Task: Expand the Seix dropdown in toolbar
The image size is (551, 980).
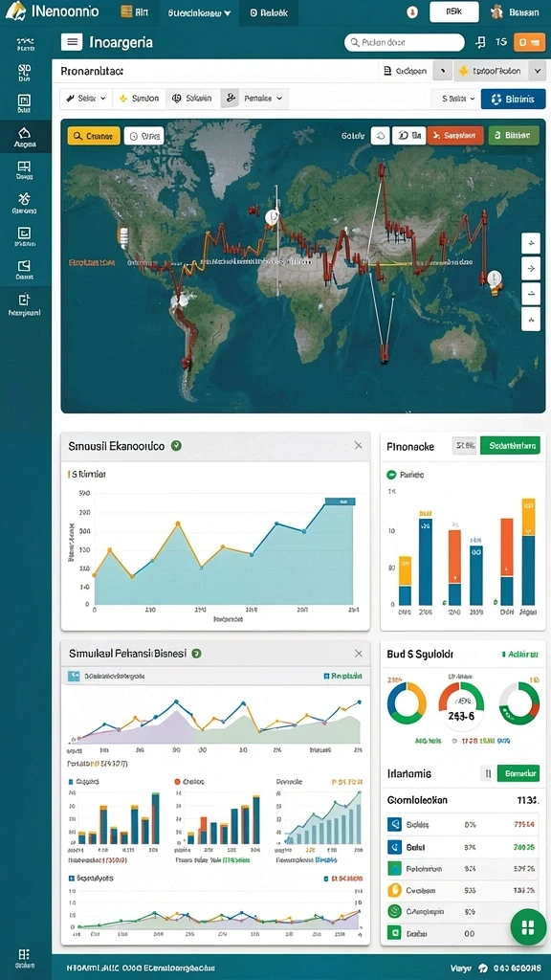Action: 87,99
